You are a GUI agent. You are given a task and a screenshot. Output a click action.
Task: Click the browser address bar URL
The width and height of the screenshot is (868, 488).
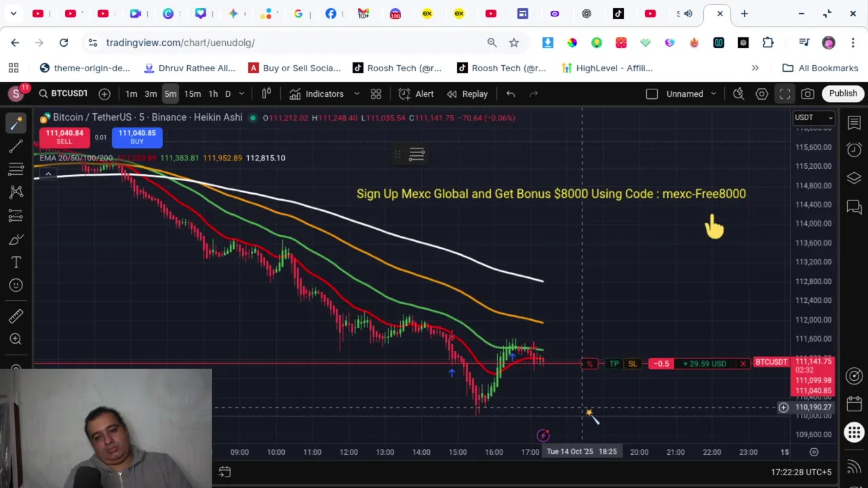[x=180, y=43]
